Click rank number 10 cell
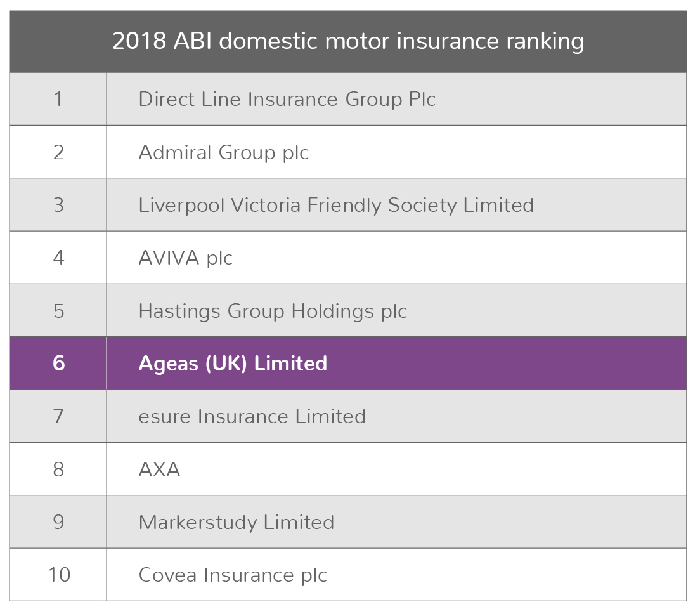This screenshot has height=616, width=700. [58, 575]
